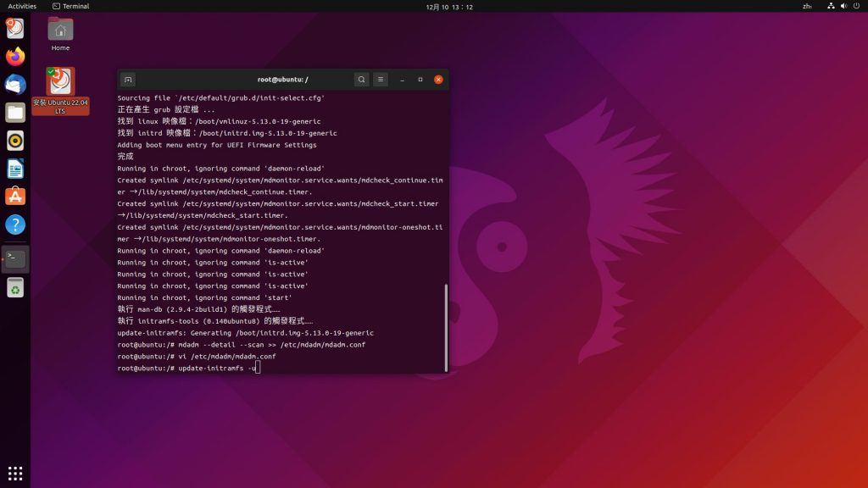
Task: Open the Trash from the dock
Action: (x=15, y=288)
